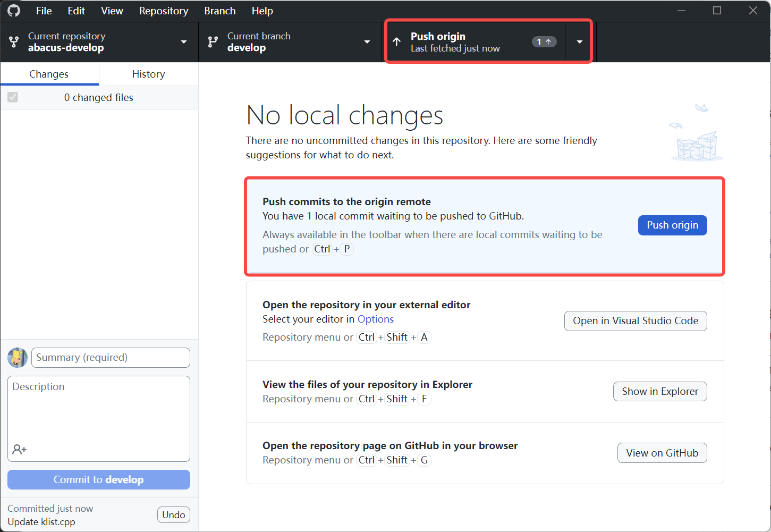Click the Summary input field
Image resolution: width=771 pixels, height=532 pixels.
111,358
